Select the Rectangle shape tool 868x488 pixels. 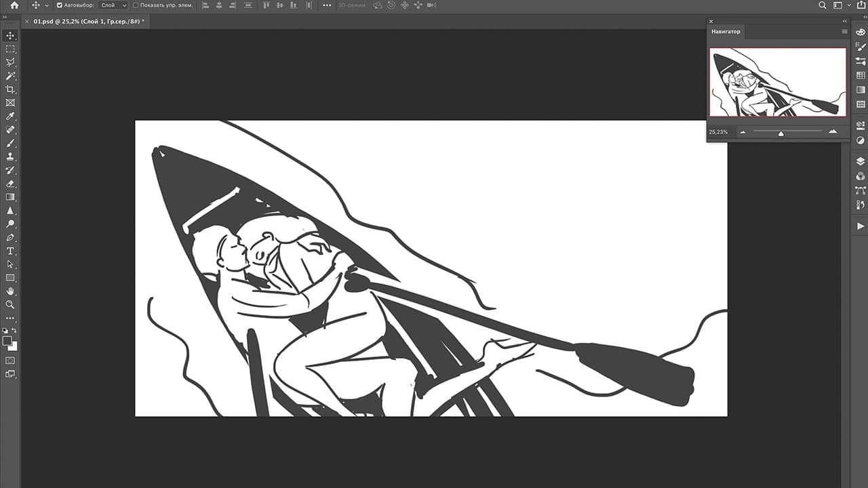(x=10, y=278)
